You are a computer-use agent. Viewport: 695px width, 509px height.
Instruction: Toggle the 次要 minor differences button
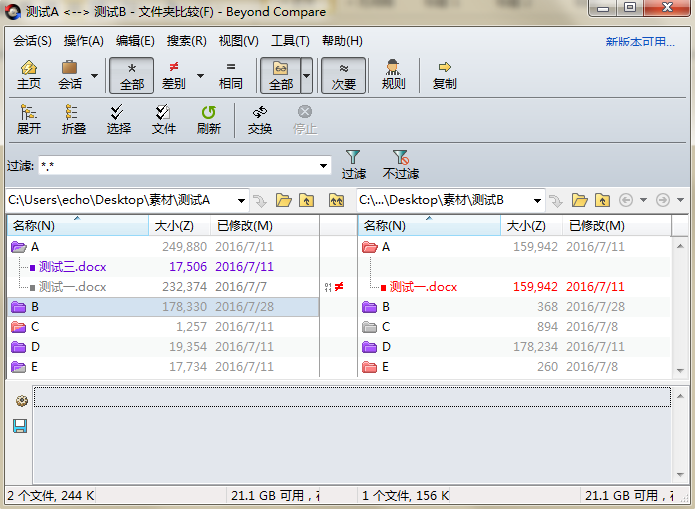(344, 75)
